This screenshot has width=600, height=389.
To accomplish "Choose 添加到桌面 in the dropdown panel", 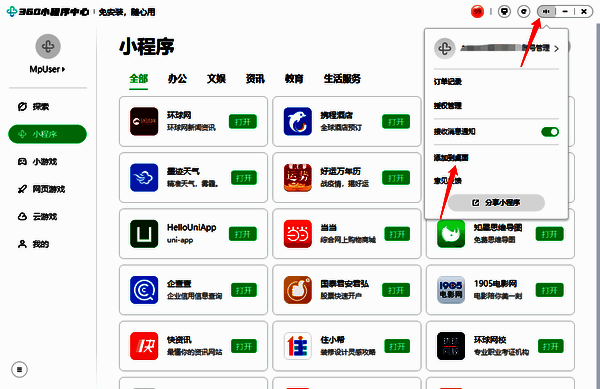I will (451, 158).
